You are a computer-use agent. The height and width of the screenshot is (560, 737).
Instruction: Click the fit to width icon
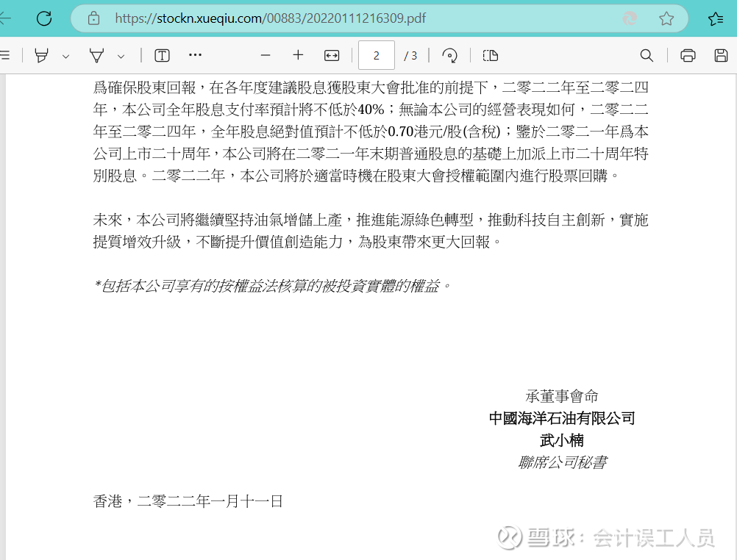pyautogui.click(x=332, y=55)
